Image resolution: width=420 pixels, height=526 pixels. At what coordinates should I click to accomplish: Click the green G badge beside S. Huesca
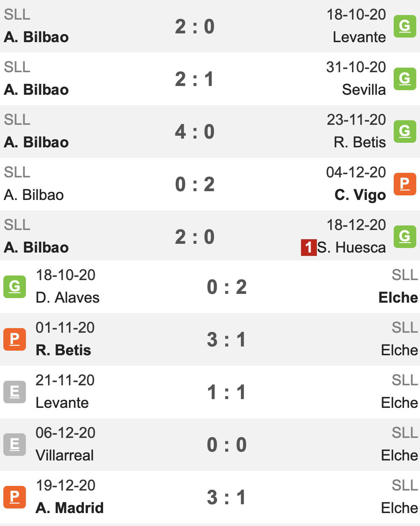pyautogui.click(x=405, y=237)
